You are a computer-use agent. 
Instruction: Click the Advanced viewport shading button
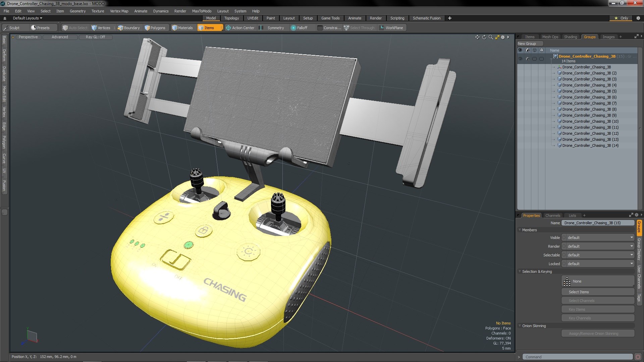click(60, 37)
